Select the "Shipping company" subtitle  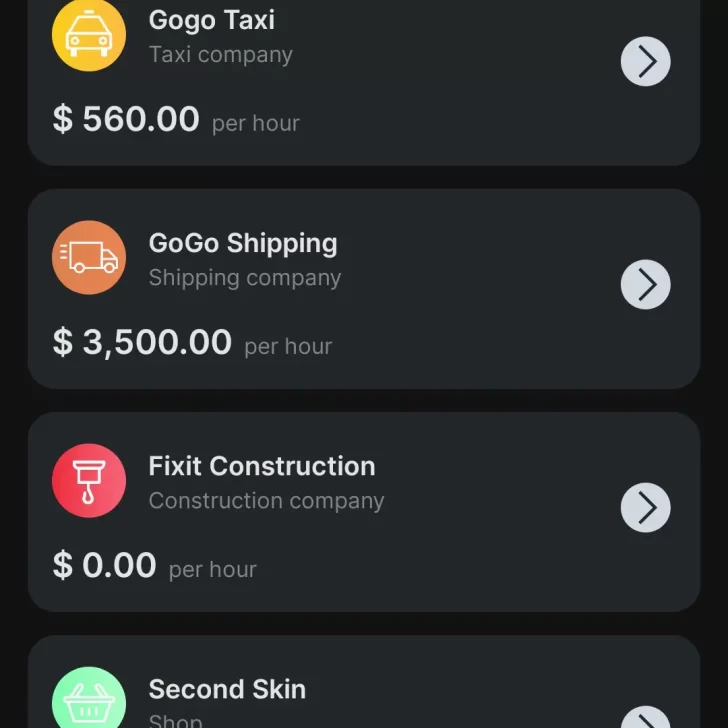pyautogui.click(x=245, y=278)
